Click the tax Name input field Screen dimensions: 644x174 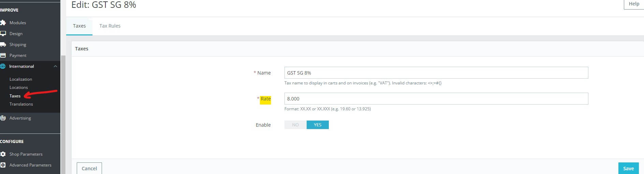point(436,73)
